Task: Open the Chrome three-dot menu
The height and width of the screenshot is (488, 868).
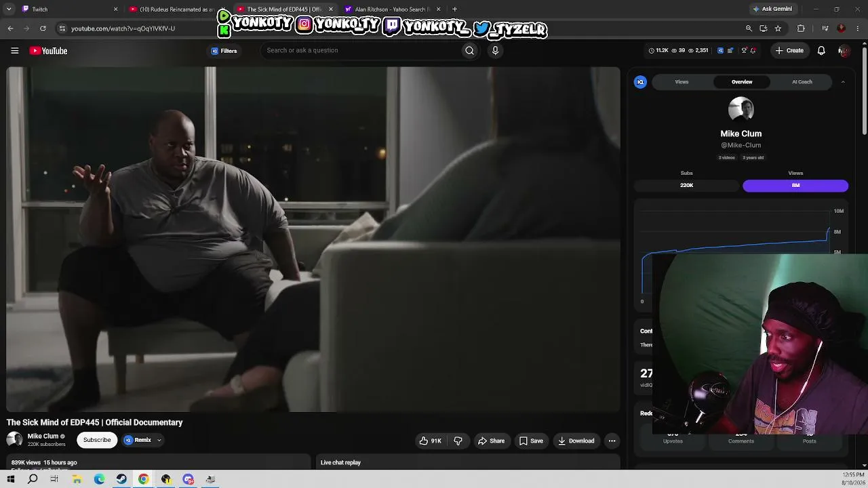Action: click(x=857, y=28)
